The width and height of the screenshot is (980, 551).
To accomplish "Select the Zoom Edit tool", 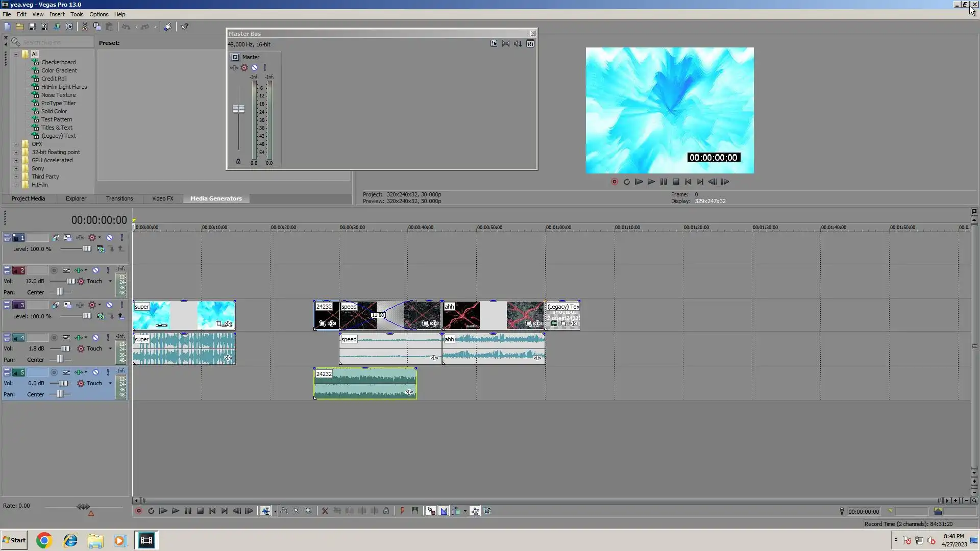I will tap(309, 511).
